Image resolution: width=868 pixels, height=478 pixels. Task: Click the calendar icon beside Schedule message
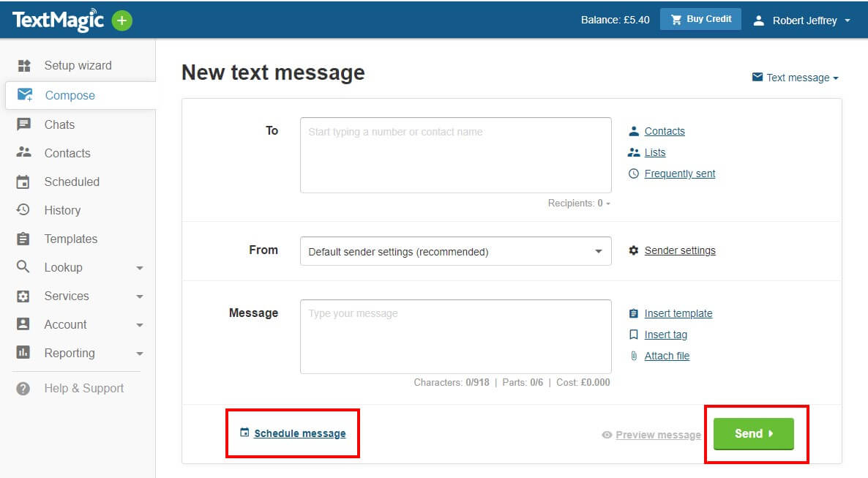point(244,433)
